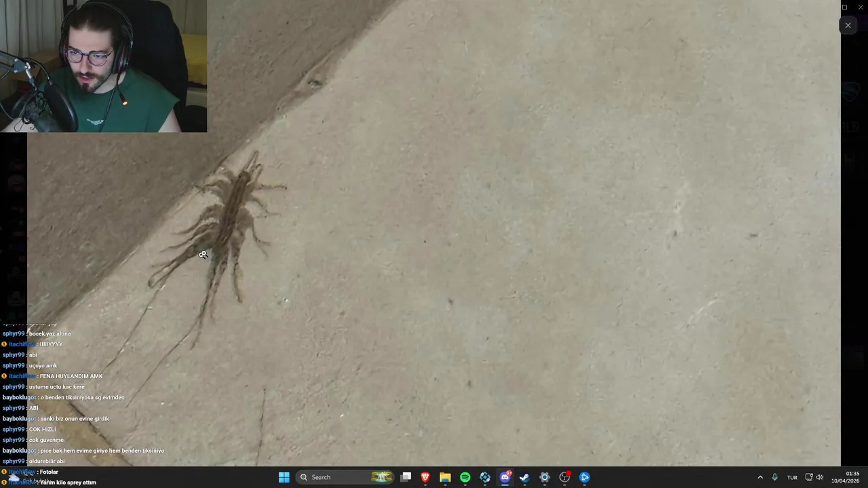Open File Explorer from the taskbar
Image resolution: width=868 pixels, height=488 pixels.
coord(445,477)
